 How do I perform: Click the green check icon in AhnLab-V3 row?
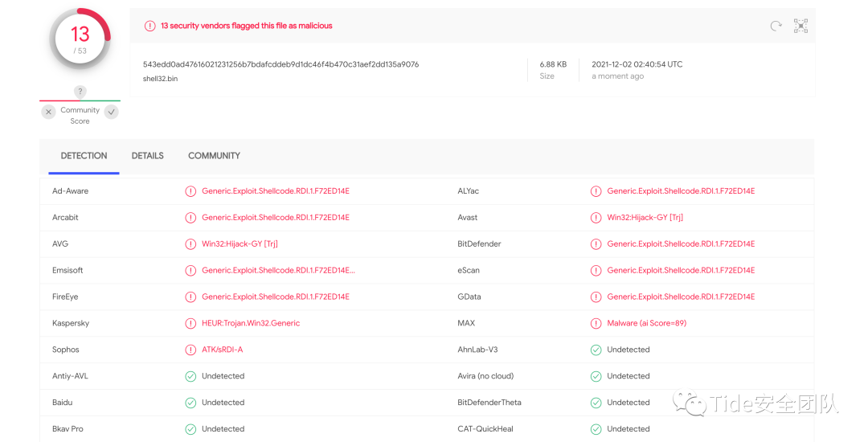coord(596,350)
